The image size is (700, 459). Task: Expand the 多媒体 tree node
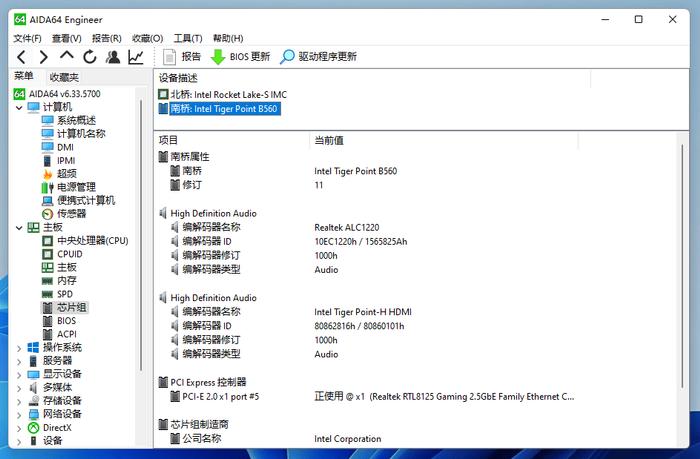point(19,388)
